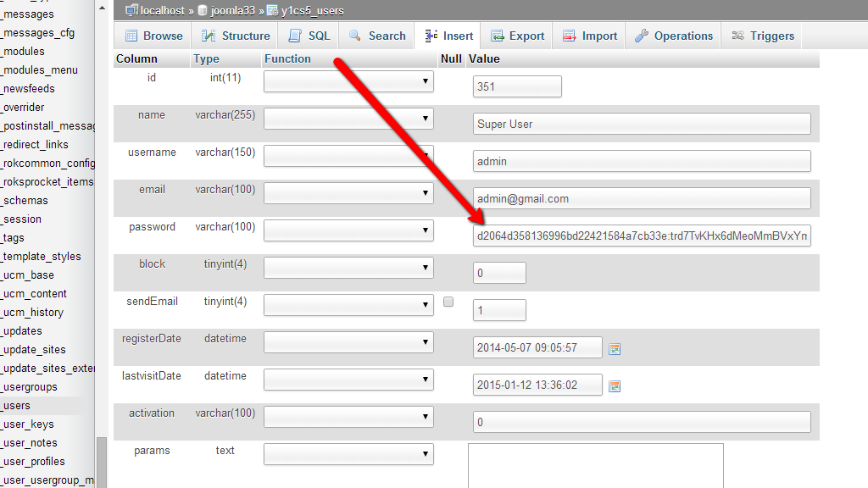Open the Operations tab
The height and width of the screenshot is (488, 868).
click(674, 36)
